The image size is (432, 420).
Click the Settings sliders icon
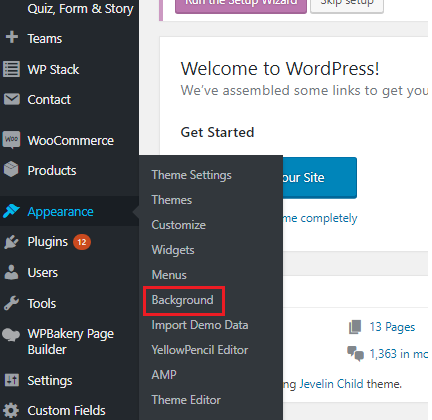[x=12, y=380]
